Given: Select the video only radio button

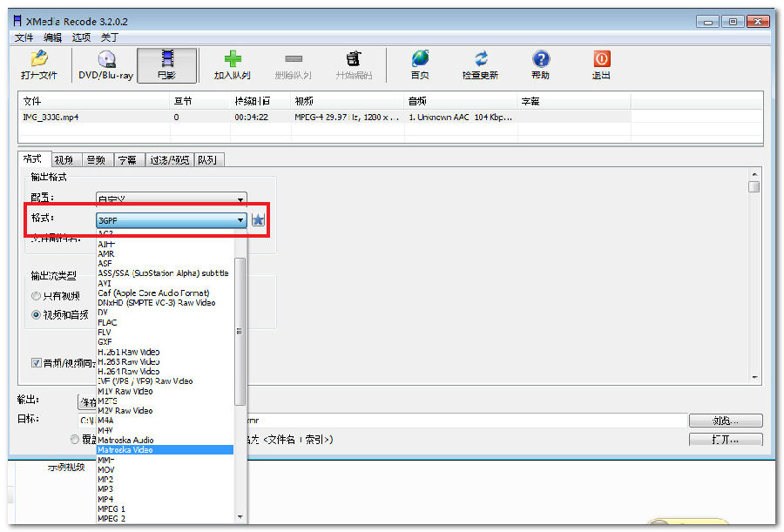Looking at the screenshot, I should (x=36, y=296).
